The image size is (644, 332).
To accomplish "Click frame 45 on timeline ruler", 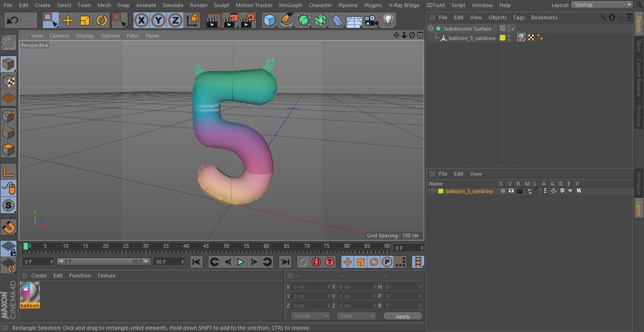I will 206,246.
